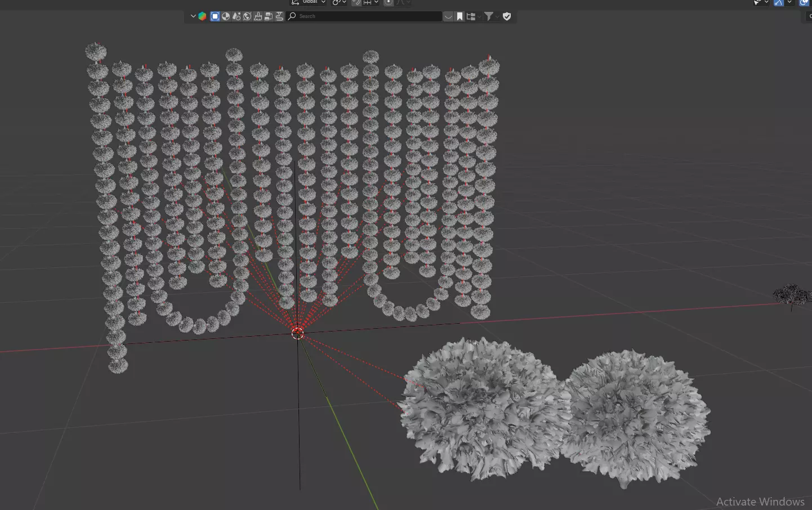The height and width of the screenshot is (510, 812).
Task: Toggle the paint brush filter icon
Action: 258,16
